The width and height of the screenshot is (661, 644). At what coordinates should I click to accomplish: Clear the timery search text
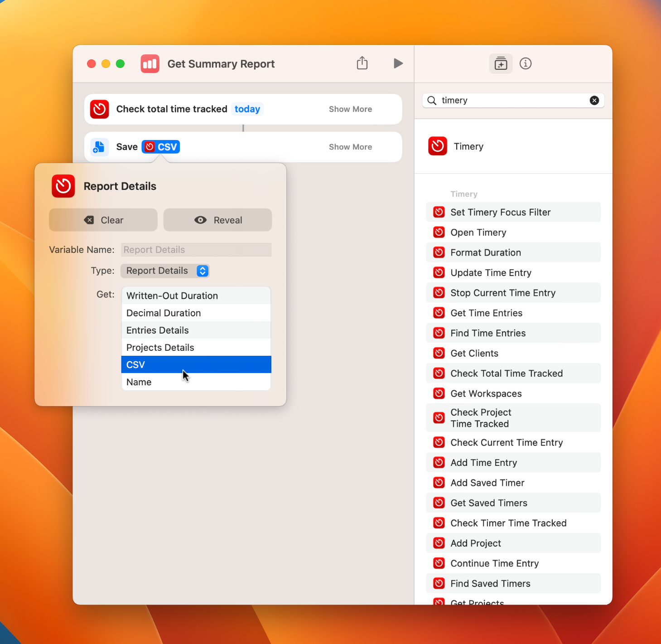pos(594,101)
